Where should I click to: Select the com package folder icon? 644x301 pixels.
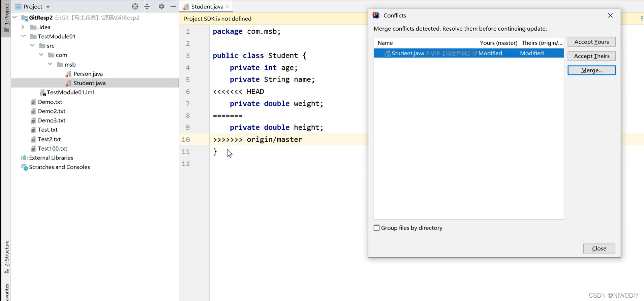51,55
